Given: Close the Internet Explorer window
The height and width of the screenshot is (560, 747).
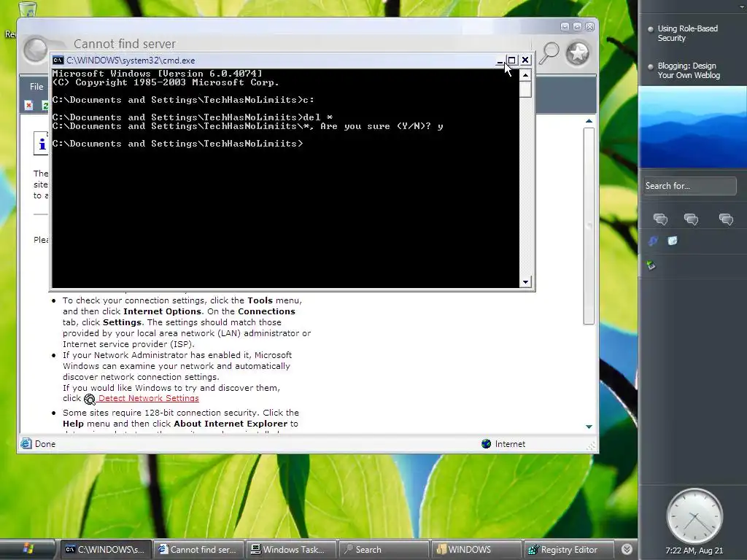Looking at the screenshot, I should (589, 27).
